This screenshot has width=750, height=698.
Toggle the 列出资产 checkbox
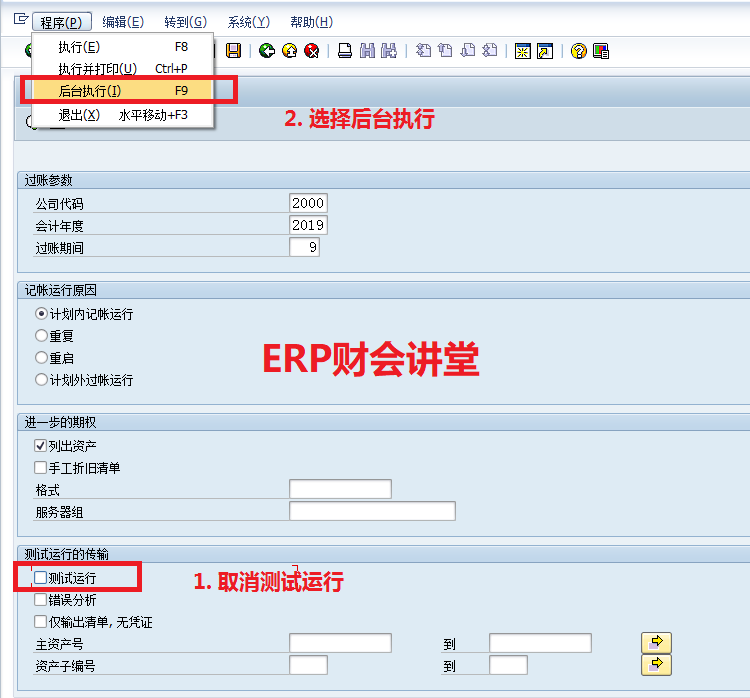pos(41,446)
